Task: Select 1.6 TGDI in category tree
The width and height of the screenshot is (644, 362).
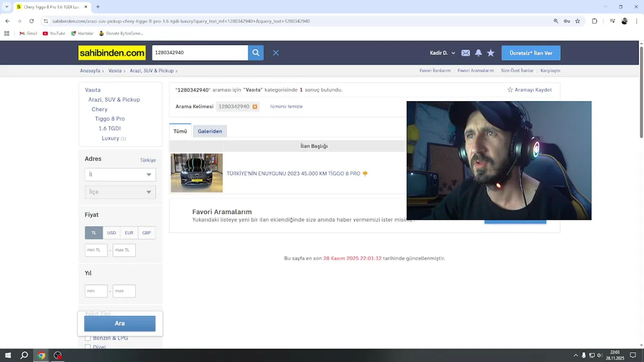Action: coord(109,128)
